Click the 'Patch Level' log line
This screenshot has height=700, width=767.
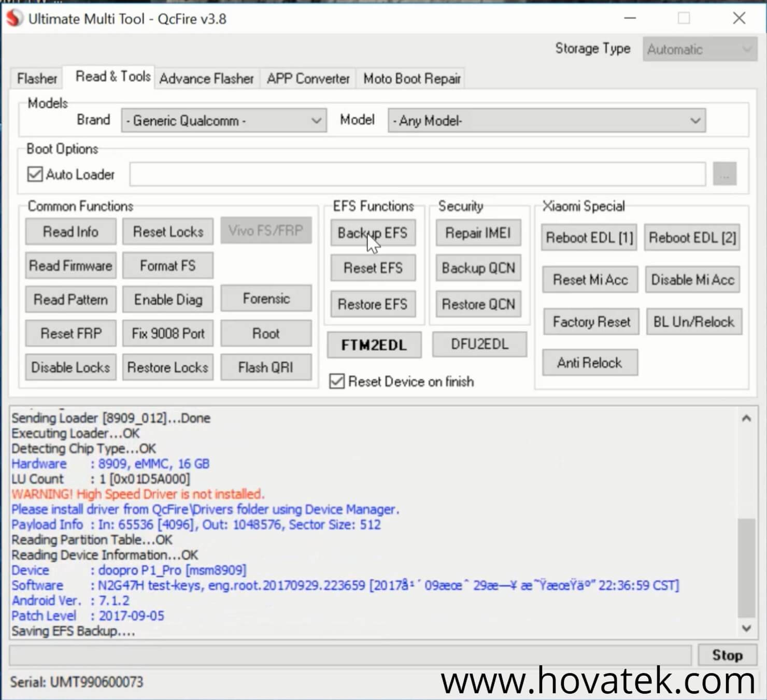coord(88,616)
